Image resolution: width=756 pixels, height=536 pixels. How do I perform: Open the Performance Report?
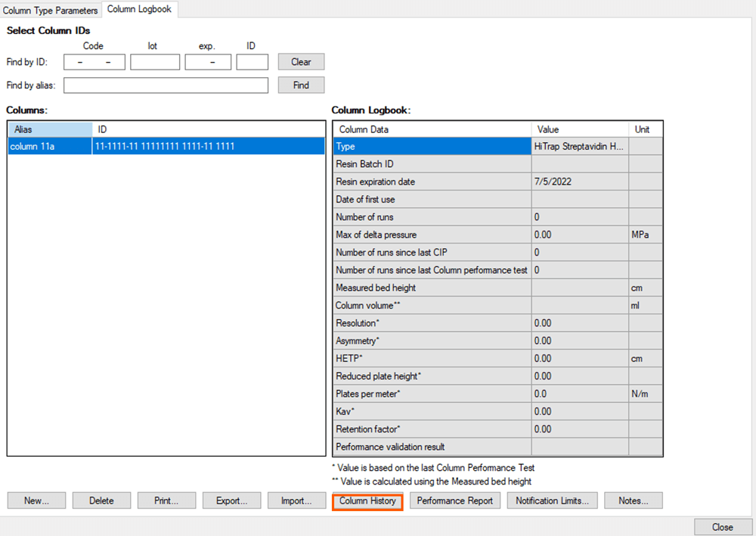(x=454, y=500)
